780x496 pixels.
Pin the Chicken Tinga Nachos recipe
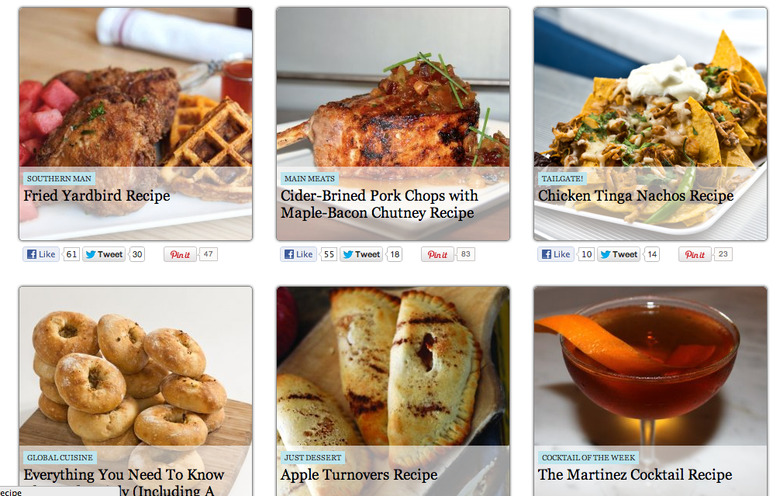(x=695, y=254)
